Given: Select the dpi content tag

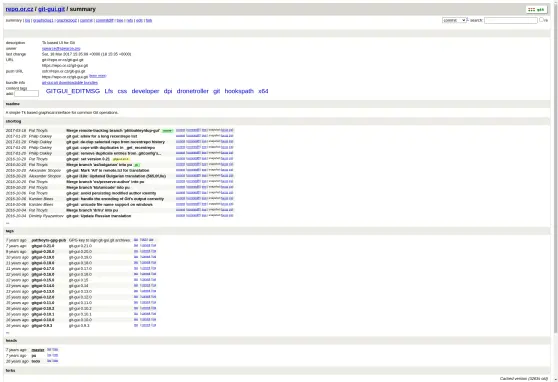Looking at the screenshot, I should tap(168, 91).
